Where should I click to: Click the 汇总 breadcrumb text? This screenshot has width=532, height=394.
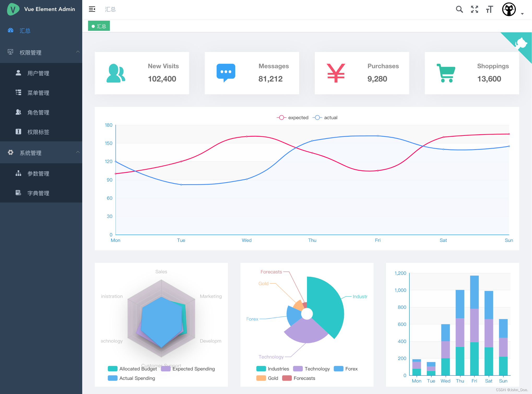pyautogui.click(x=110, y=9)
